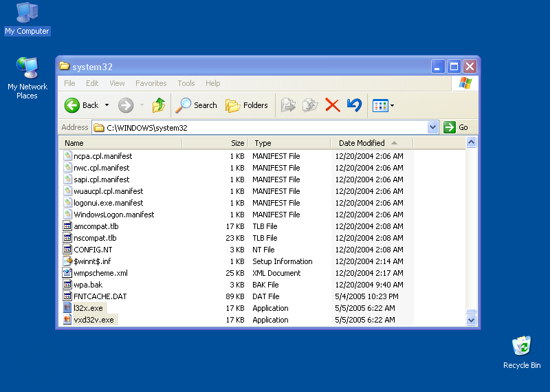The width and height of the screenshot is (550, 392).
Task: Select the ncpa.cpl.manifest file icon
Action: (x=67, y=156)
